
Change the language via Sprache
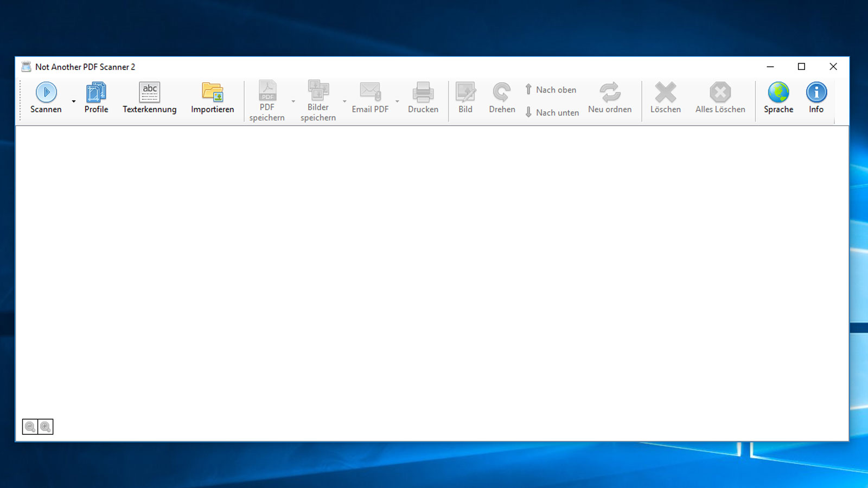778,98
